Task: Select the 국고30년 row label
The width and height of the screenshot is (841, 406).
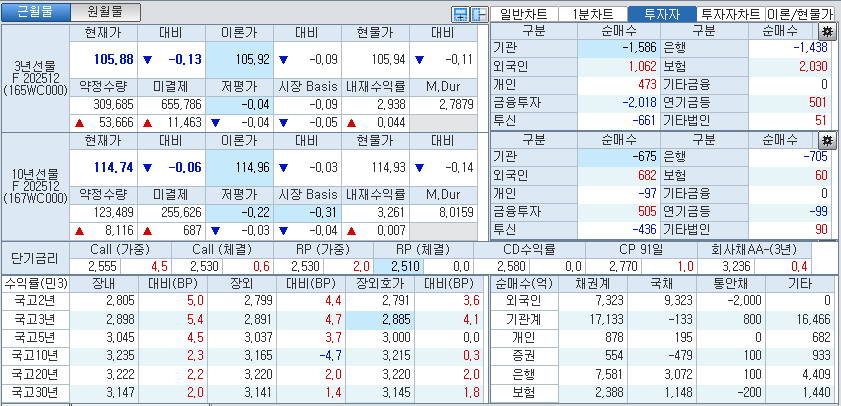Action: pos(35,393)
